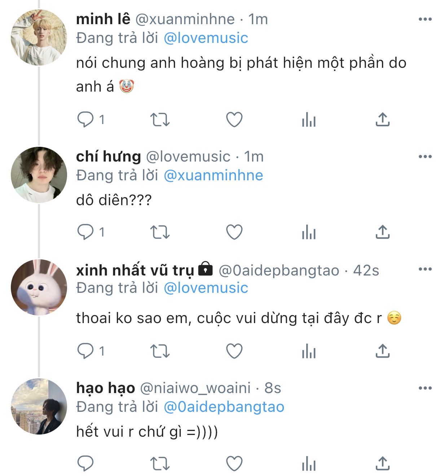Like the "thoai ko sao em" tweet
This screenshot has height=476, width=448.
[x=234, y=351]
